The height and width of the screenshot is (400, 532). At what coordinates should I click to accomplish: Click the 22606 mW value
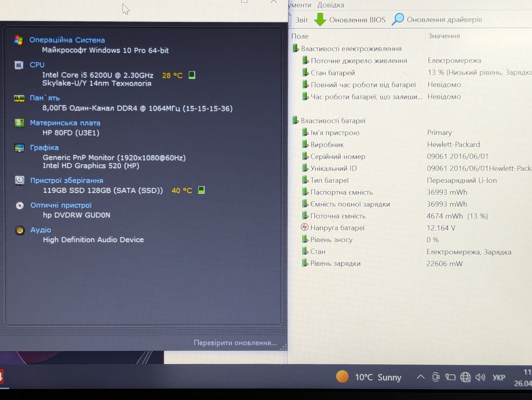click(x=444, y=263)
